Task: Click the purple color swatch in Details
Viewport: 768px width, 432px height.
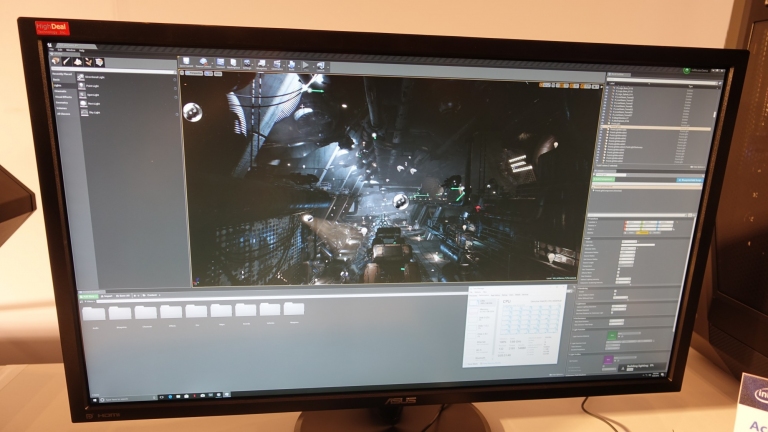Action: tap(608, 360)
